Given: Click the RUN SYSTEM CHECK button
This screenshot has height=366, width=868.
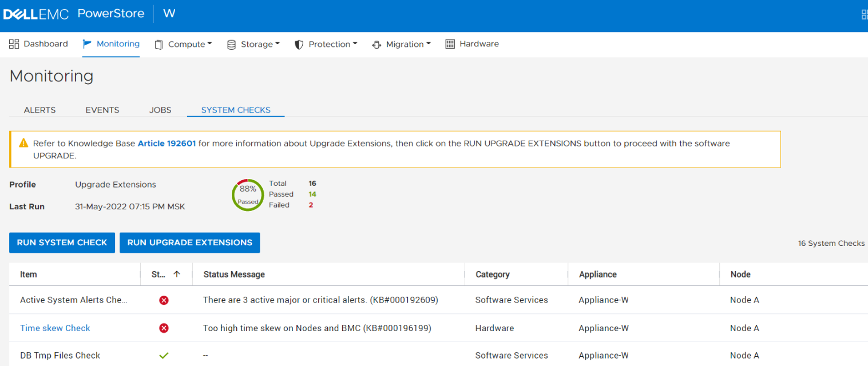Looking at the screenshot, I should (62, 242).
